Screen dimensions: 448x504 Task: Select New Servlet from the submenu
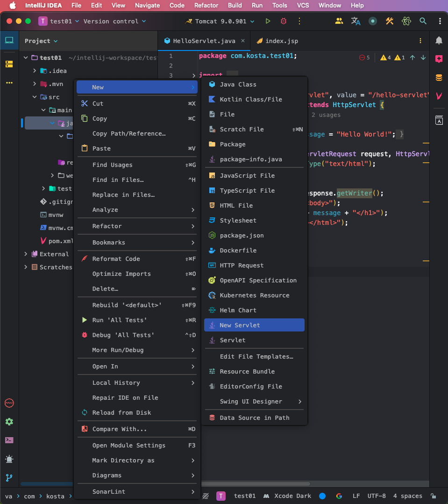[x=254, y=325]
